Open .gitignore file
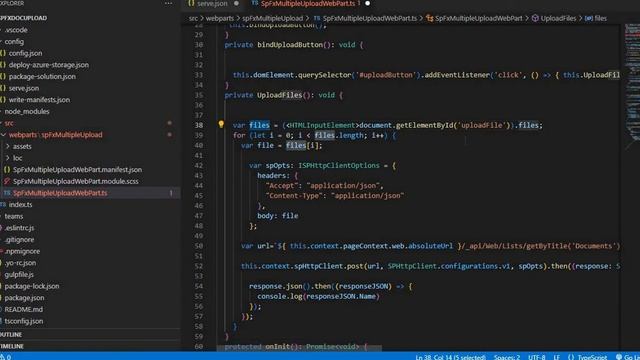The image size is (640, 360). (20, 240)
